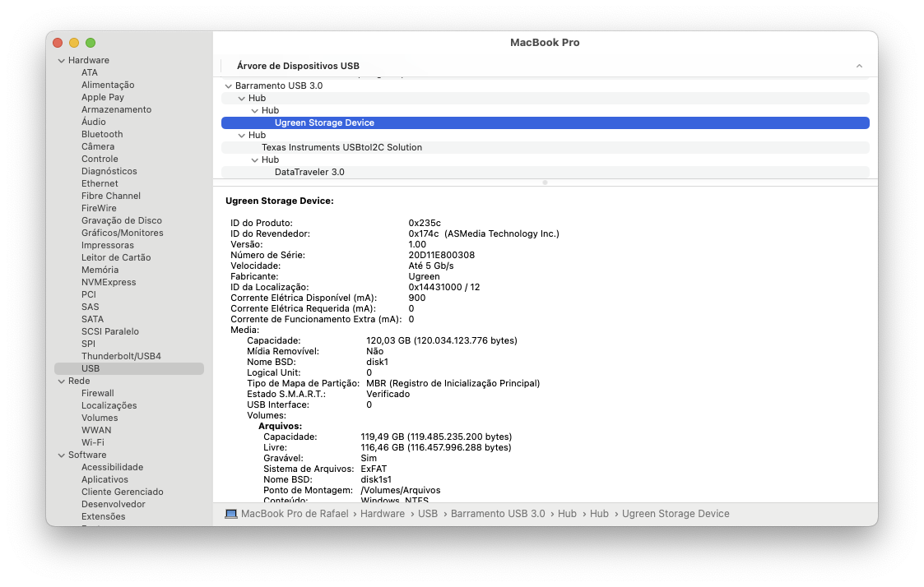Open Volumes under Rede
The width and height of the screenshot is (924, 587).
pos(100,418)
